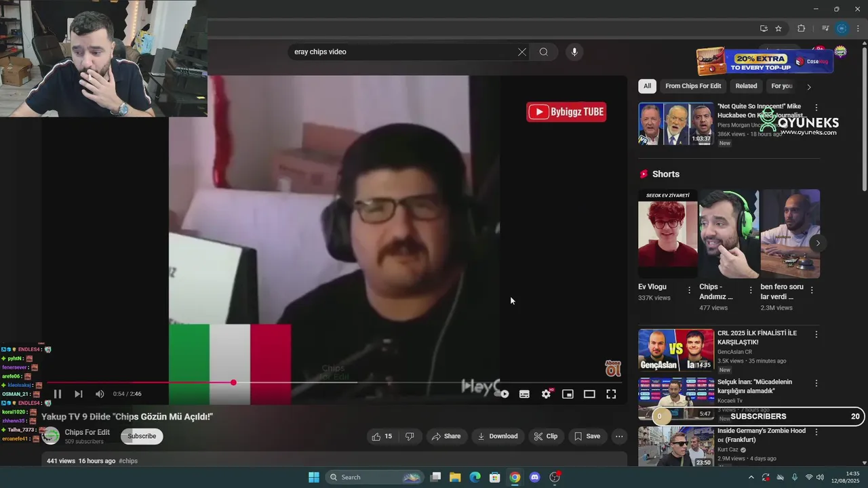Select the Related filter chip

(x=746, y=86)
